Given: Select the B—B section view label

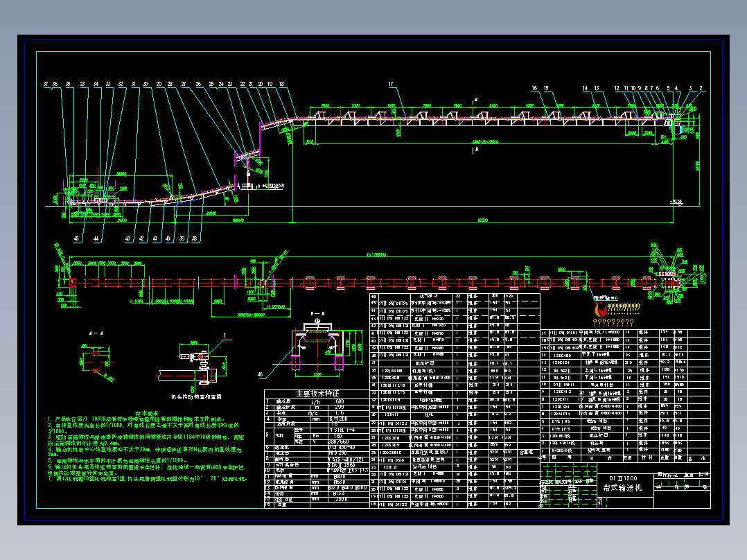Looking at the screenshot, I should click(x=317, y=313).
